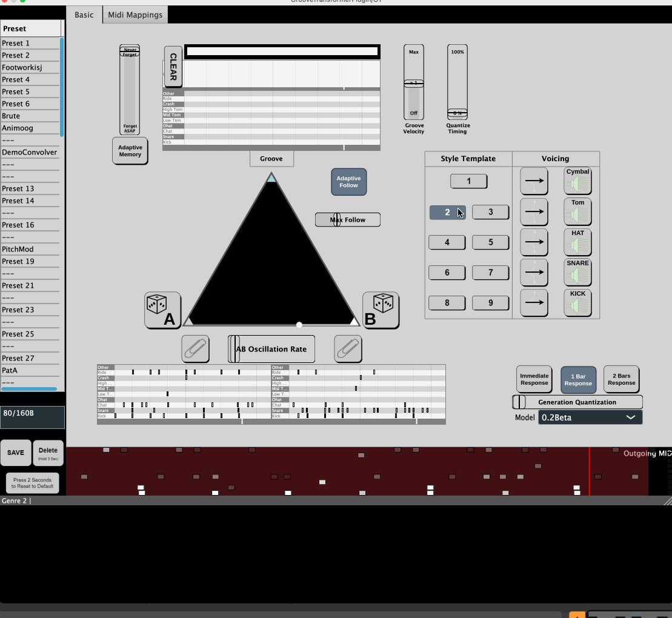Click the SAVE preset button
This screenshot has width=672, height=618.
pyautogui.click(x=16, y=453)
